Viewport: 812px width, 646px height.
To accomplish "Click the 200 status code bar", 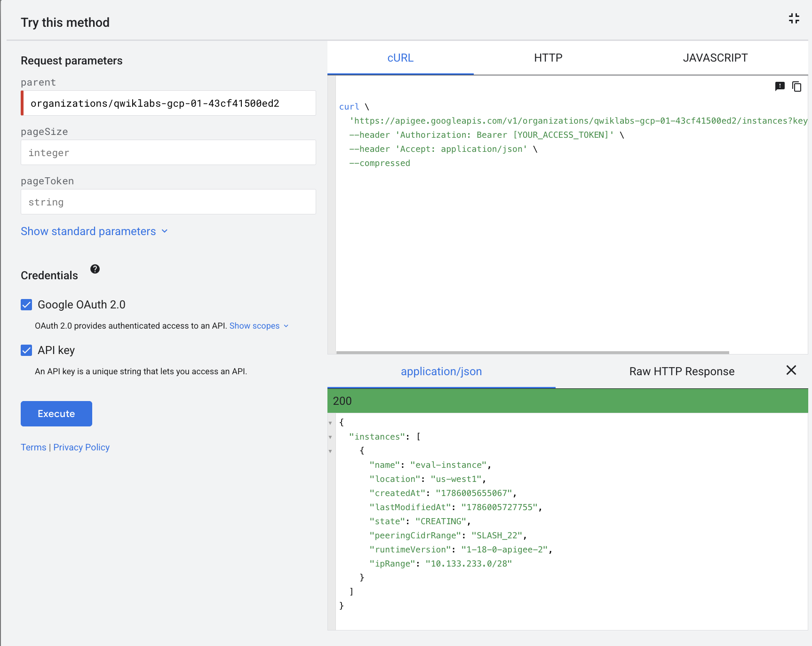I will (568, 401).
